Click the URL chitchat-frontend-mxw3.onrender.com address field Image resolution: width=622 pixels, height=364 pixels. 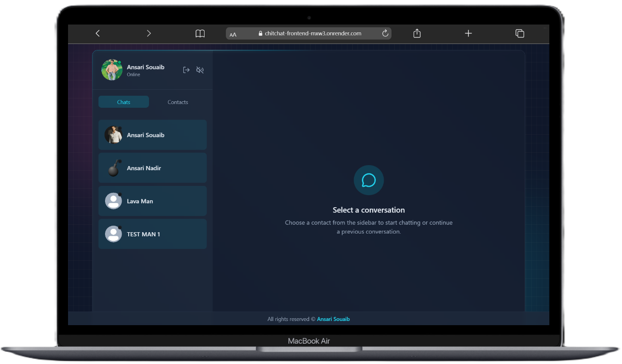point(309,33)
